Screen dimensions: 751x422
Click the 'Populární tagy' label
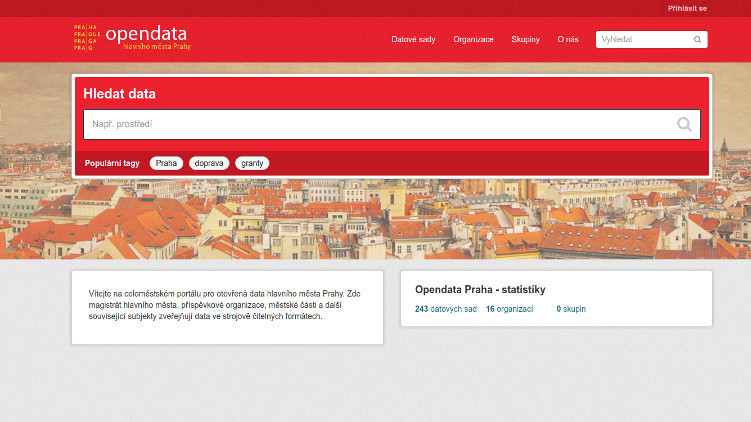[x=112, y=163]
